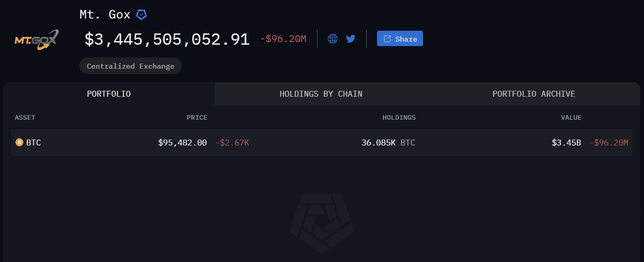This screenshot has height=262, width=644.
Task: Click the Centralized Exchange tag
Action: coord(130,66)
